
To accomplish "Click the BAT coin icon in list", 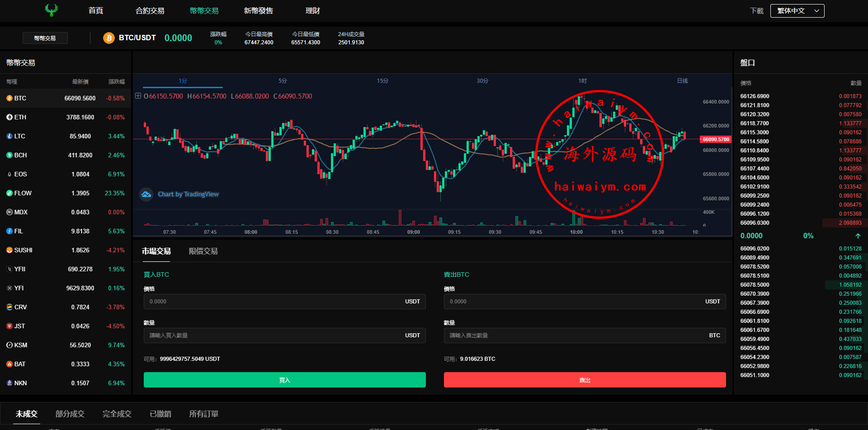I will click(9, 364).
